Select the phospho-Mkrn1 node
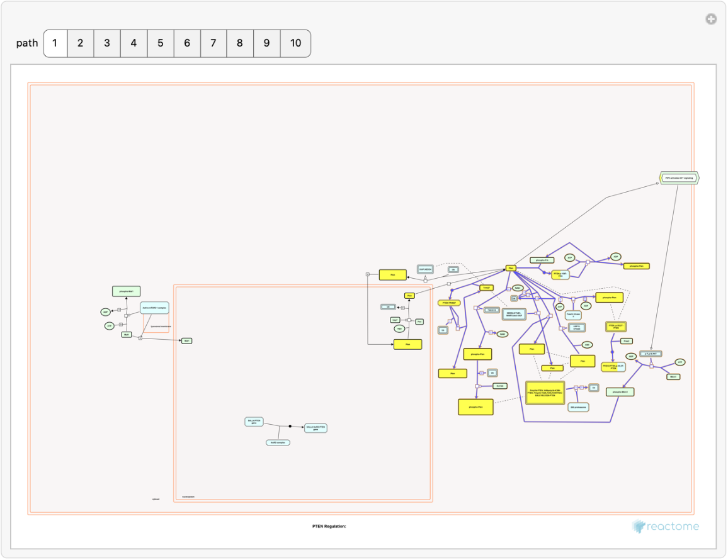 point(620,391)
